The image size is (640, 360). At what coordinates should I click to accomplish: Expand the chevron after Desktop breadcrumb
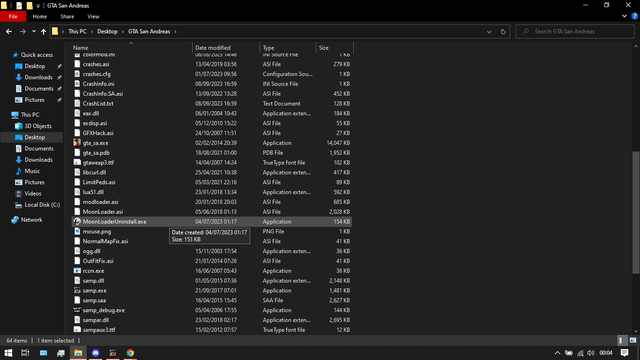123,31
